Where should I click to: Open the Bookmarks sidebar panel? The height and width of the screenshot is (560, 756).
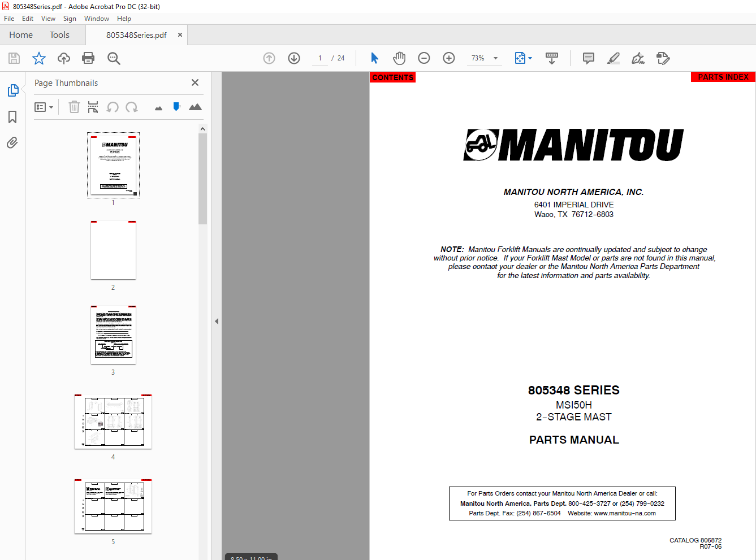pos(12,117)
